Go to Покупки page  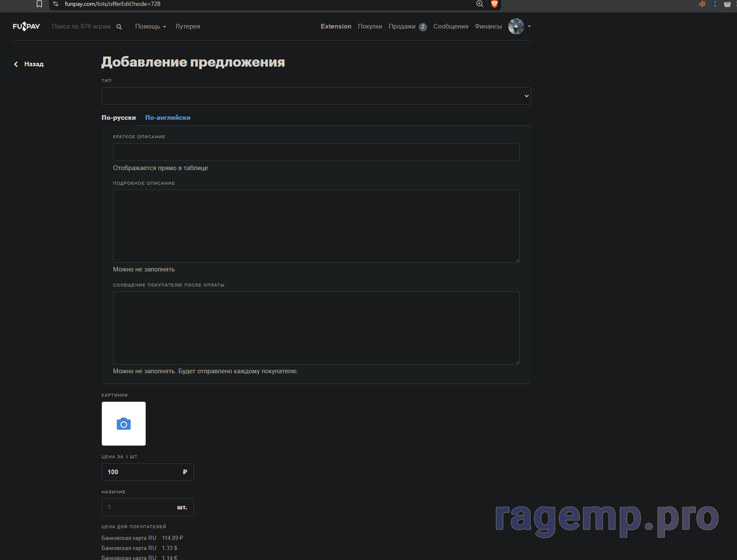coord(370,26)
